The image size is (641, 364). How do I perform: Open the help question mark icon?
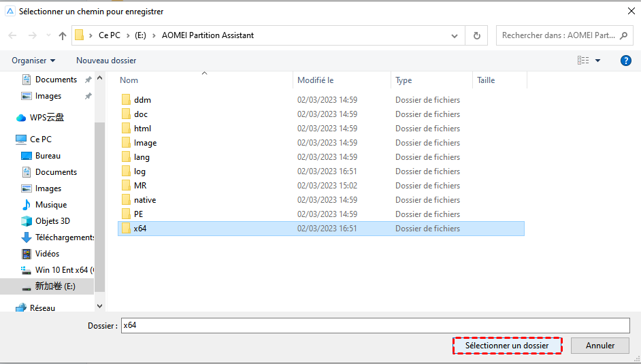626,61
